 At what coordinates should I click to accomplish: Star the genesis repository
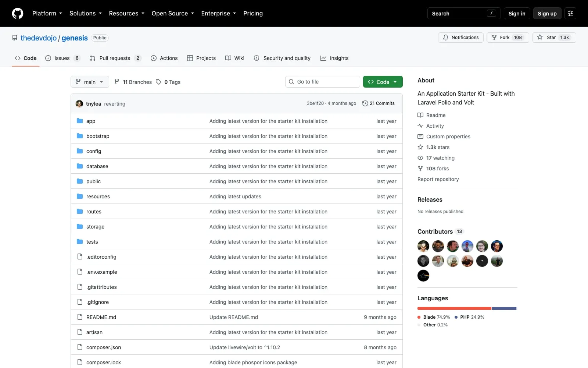[554, 38]
